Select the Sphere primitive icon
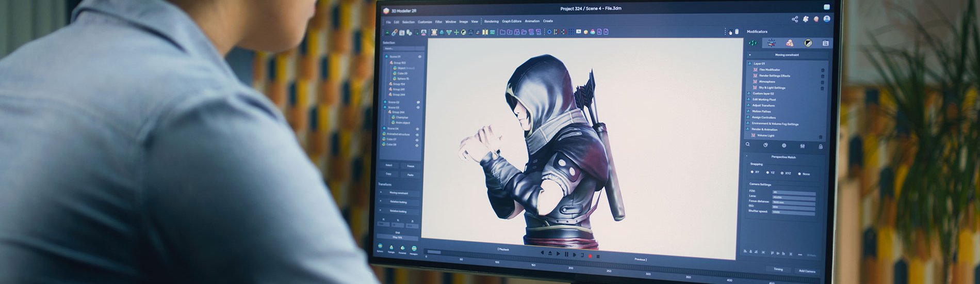This screenshot has height=284, width=980. 380,247
